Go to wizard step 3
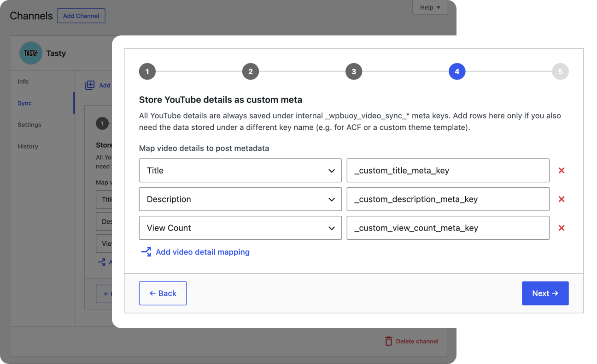The image size is (597, 364). [x=354, y=71]
